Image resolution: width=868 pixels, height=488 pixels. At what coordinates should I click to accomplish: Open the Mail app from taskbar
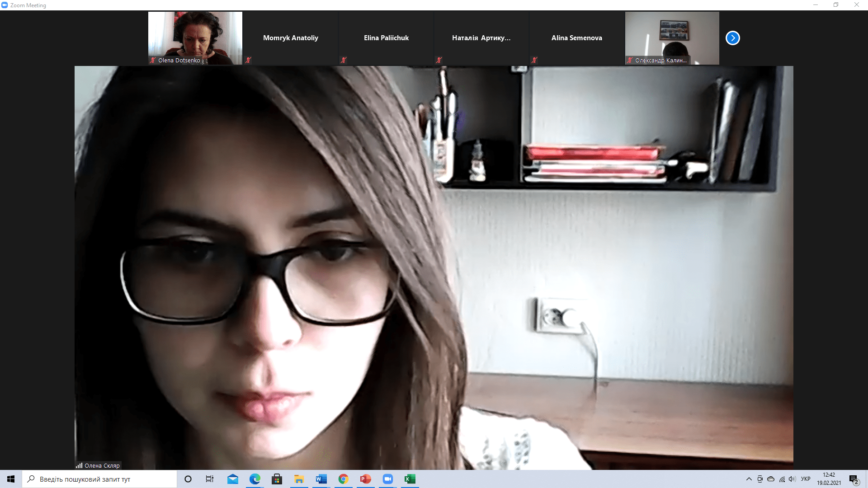coord(233,479)
